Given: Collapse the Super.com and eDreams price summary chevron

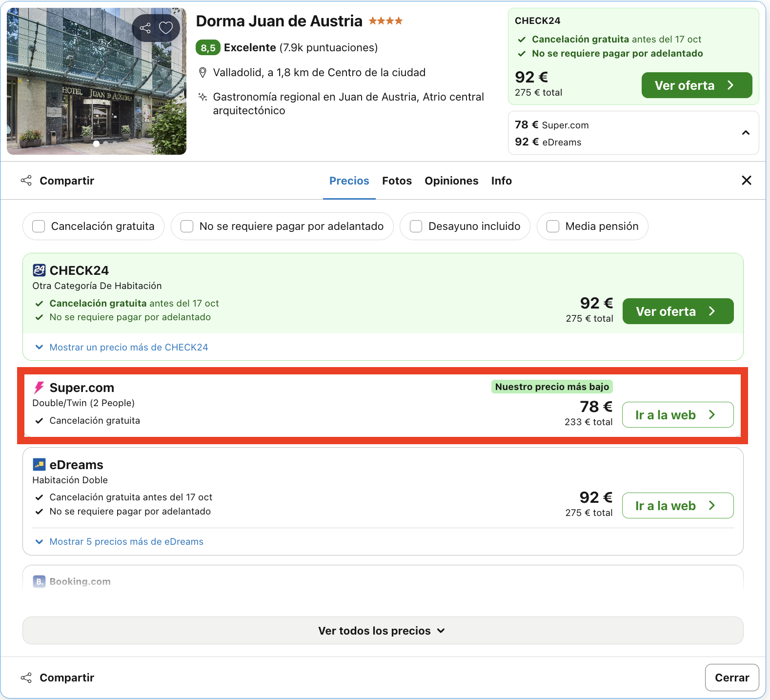Looking at the screenshot, I should pyautogui.click(x=746, y=133).
